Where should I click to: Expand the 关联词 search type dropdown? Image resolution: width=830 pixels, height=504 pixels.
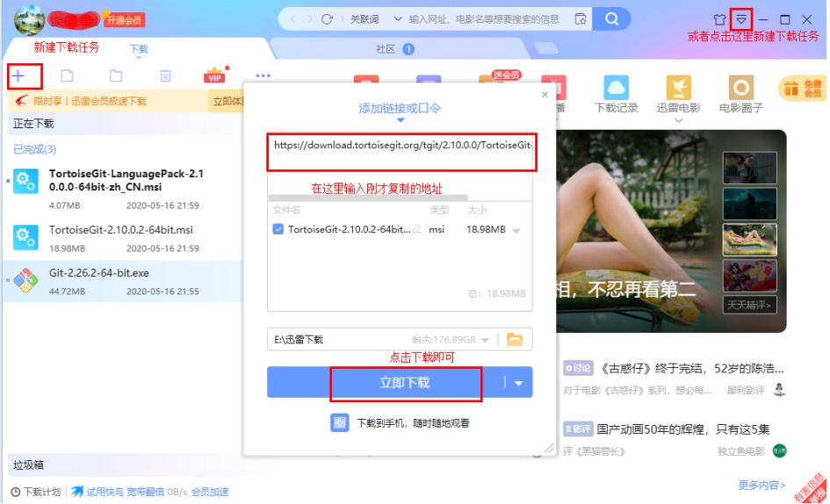(x=398, y=19)
